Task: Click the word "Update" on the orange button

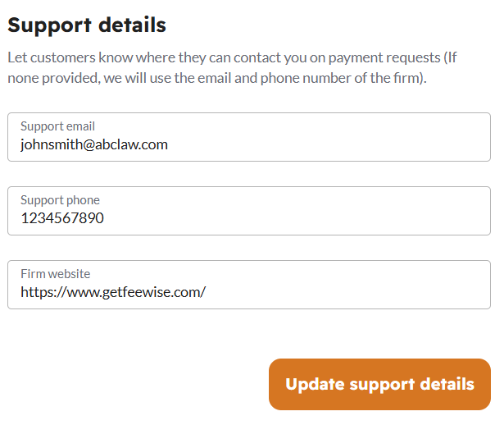Action: [x=315, y=384]
